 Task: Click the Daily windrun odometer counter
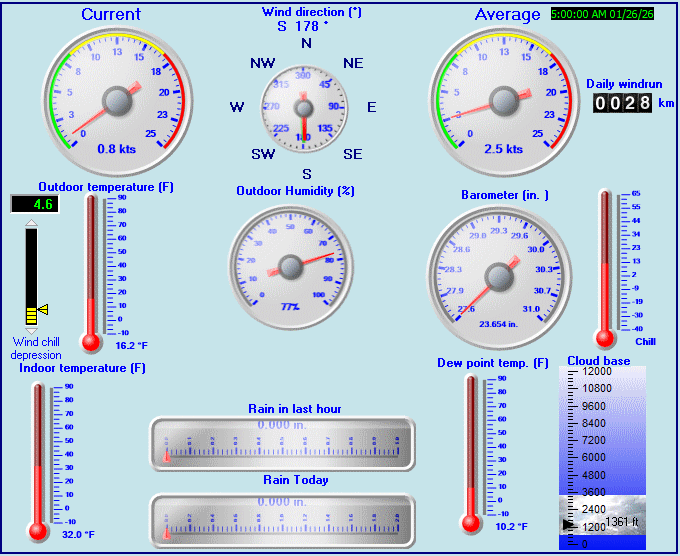pos(622,103)
